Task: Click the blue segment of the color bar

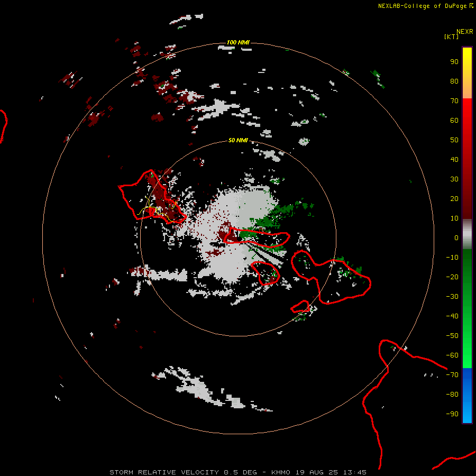Action: tap(467, 396)
